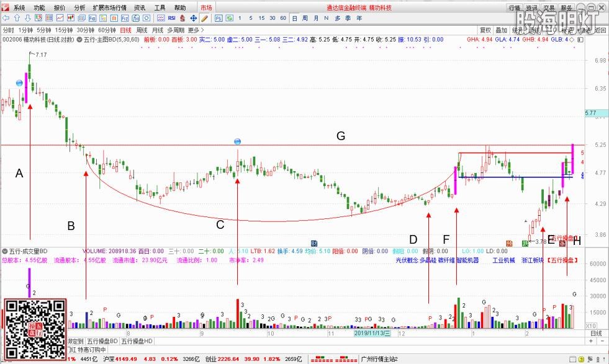Screen dimensions: 609x364
Task: Click the circle O toolbar icon
Action: [x=147, y=18]
